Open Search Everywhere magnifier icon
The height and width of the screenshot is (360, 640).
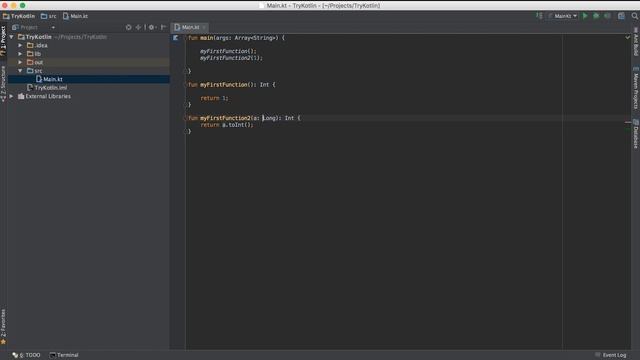[x=635, y=16]
